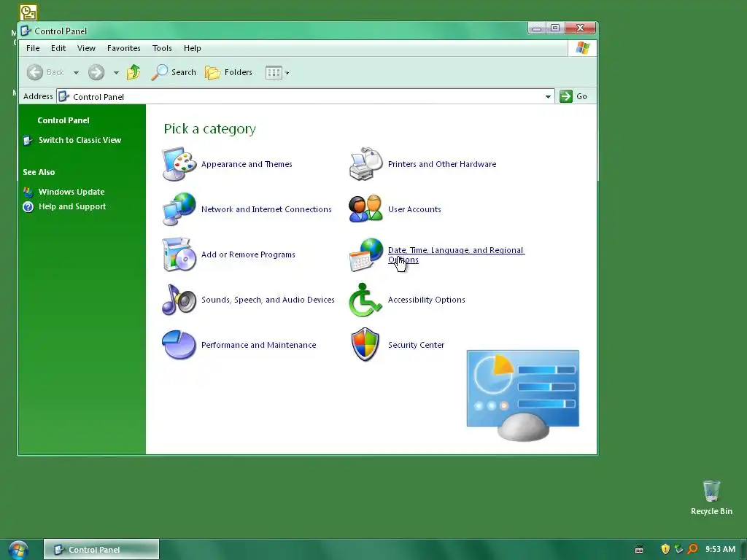The height and width of the screenshot is (560, 747).
Task: Toggle the Folders pane toolbar button
Action: pyautogui.click(x=228, y=72)
